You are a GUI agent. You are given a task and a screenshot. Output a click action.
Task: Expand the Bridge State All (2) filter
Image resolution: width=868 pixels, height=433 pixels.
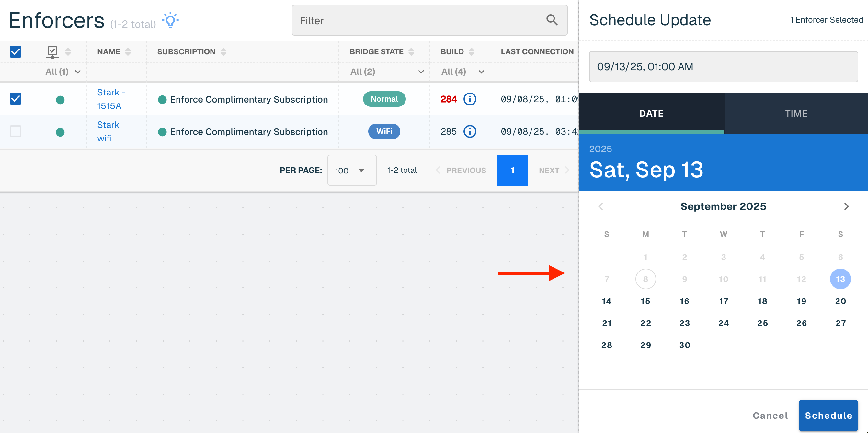click(x=387, y=72)
